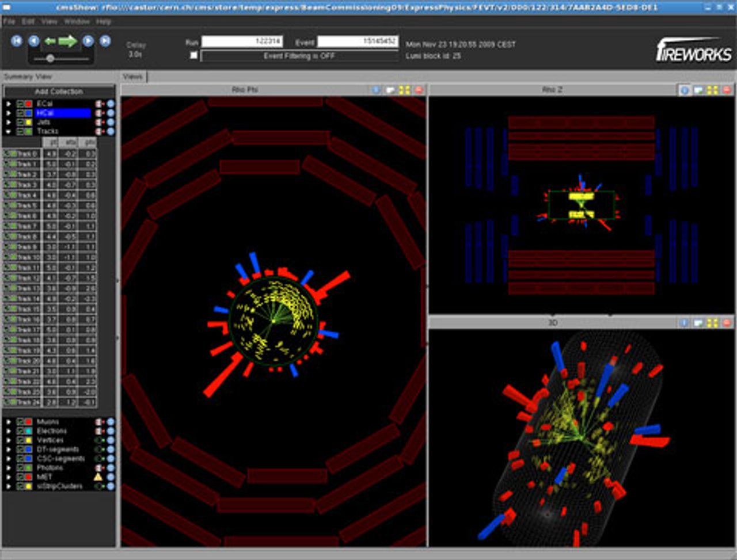Screen dimensions: 737x560
Task: Enable the event filtering checkbox
Action: pyautogui.click(x=193, y=56)
